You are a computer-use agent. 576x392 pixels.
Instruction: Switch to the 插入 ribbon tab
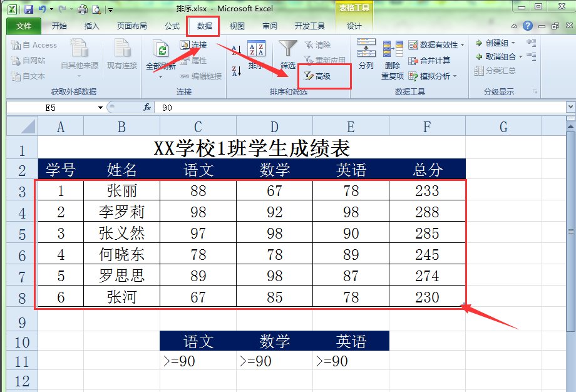click(x=91, y=26)
